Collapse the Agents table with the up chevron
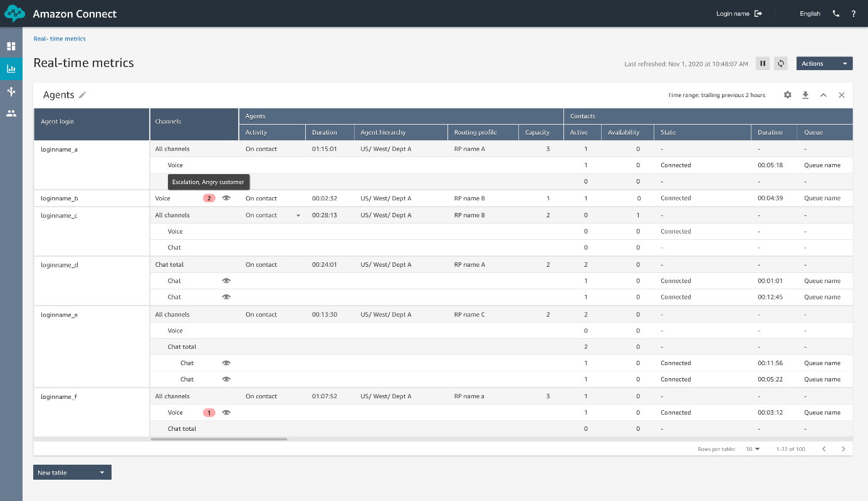 click(x=824, y=95)
